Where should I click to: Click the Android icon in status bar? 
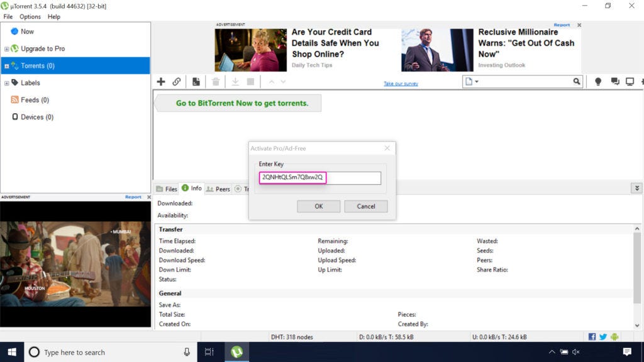pos(614,337)
